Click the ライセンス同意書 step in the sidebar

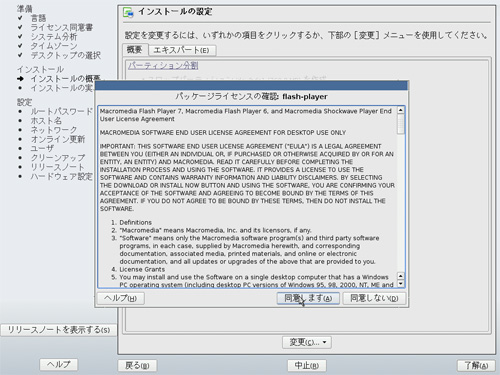pyautogui.click(x=62, y=27)
